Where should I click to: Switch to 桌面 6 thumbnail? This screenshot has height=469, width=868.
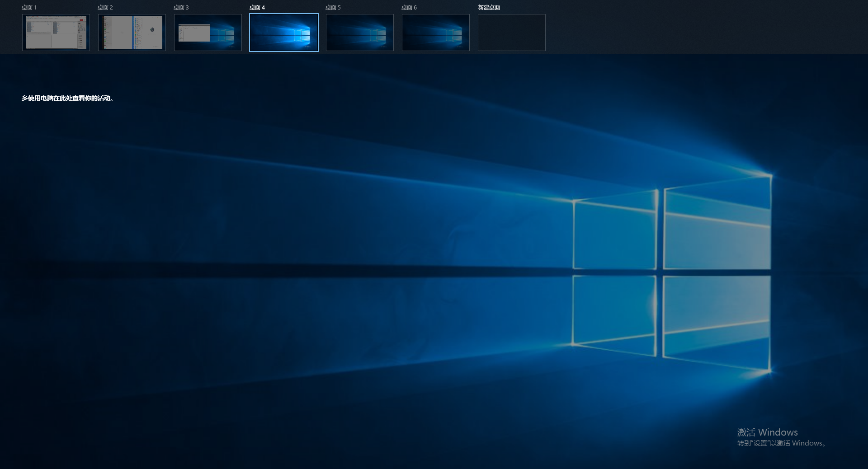pyautogui.click(x=436, y=33)
